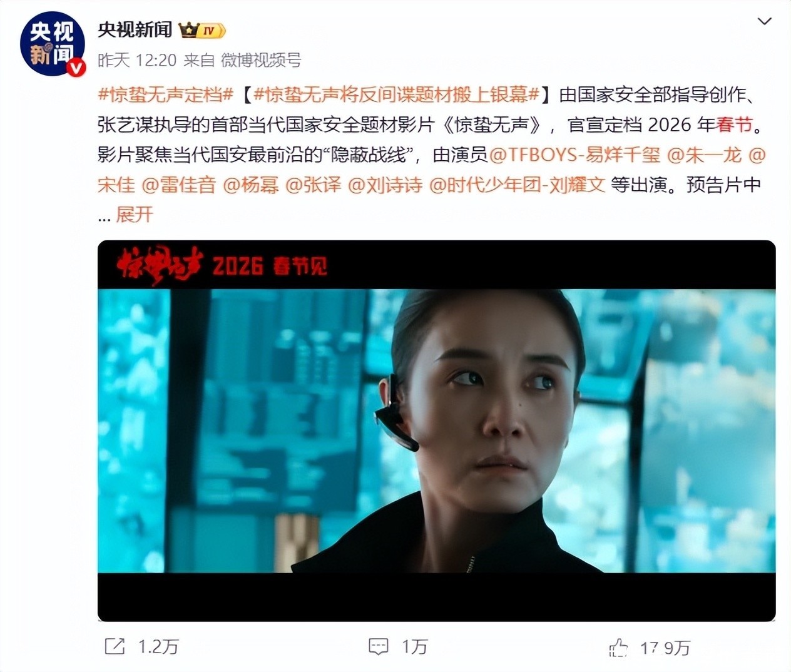Image resolution: width=791 pixels, height=672 pixels.
Task: Open mention @TFBOYS-易烊千玺
Action: 574,155
